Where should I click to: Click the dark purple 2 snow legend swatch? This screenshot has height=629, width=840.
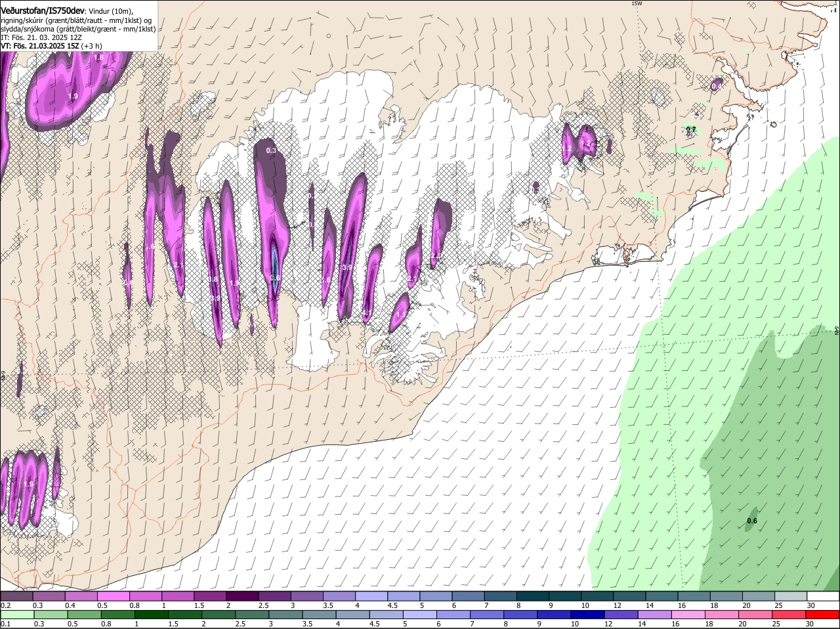(x=242, y=596)
